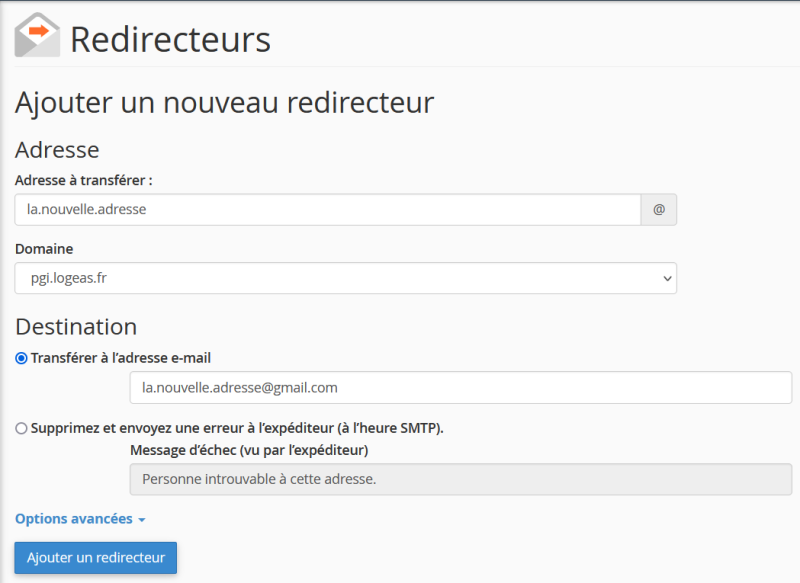Screen dimensions: 800x583
Task: Click the 'Redirecteurs' page title
Action: coord(170,40)
